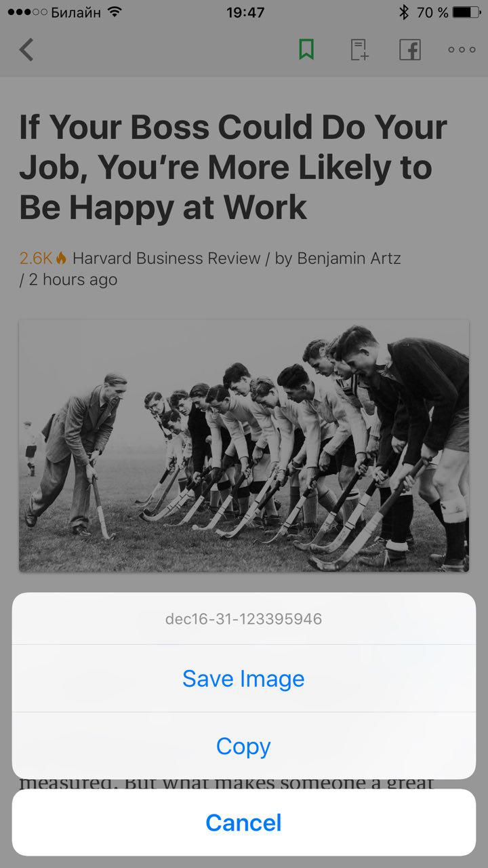Tap the back arrow icon

26,50
